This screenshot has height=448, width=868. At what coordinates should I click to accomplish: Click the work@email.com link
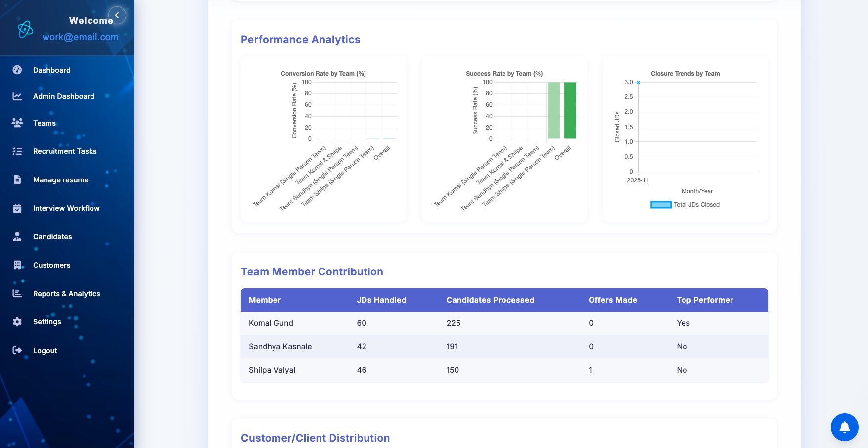[80, 37]
